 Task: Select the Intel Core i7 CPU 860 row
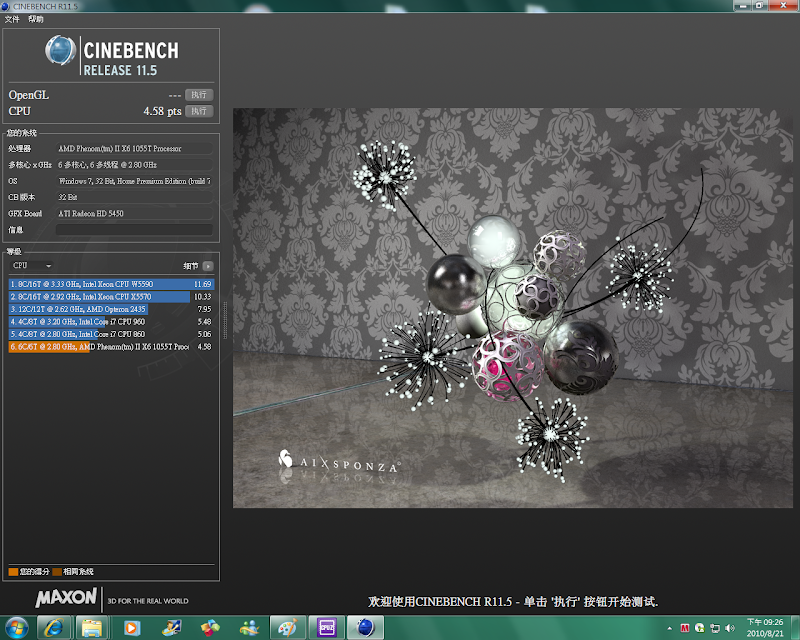pyautogui.click(x=111, y=334)
